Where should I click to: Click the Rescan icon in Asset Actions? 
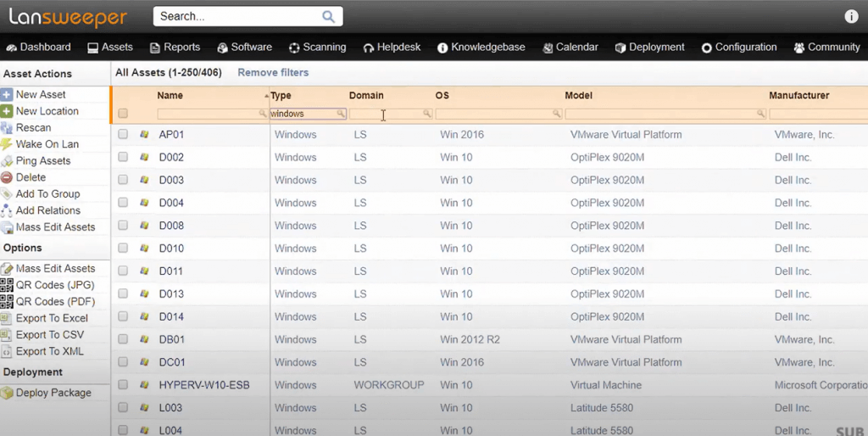[7, 128]
